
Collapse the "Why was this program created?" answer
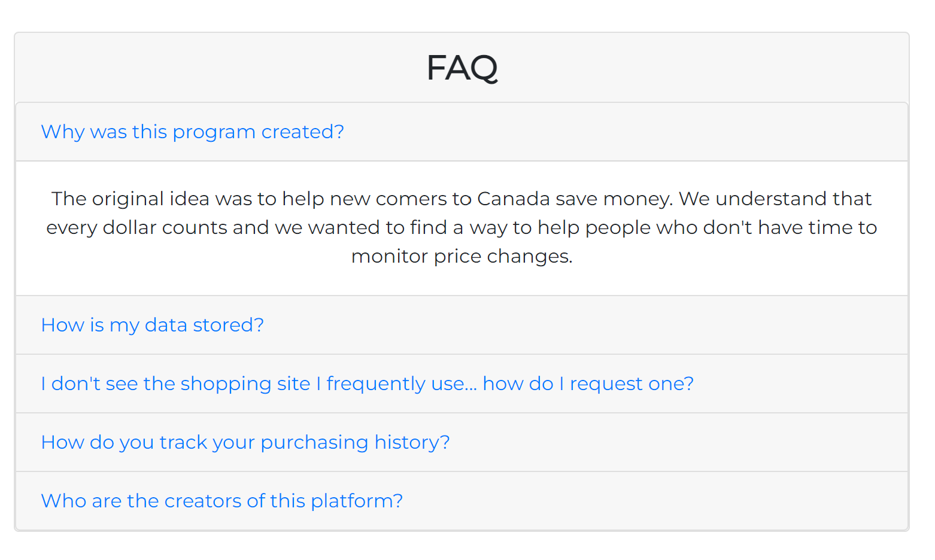(x=192, y=132)
